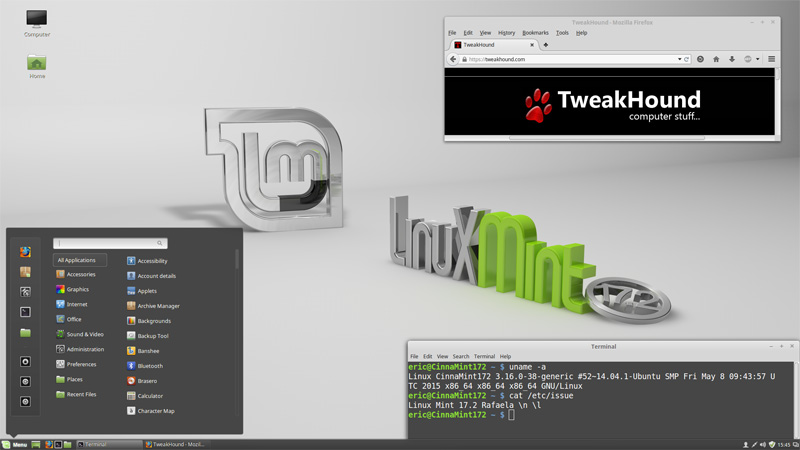Viewport: 800px width, 450px height.
Task: Open URL history dropdown in address bar
Action: coord(680,59)
